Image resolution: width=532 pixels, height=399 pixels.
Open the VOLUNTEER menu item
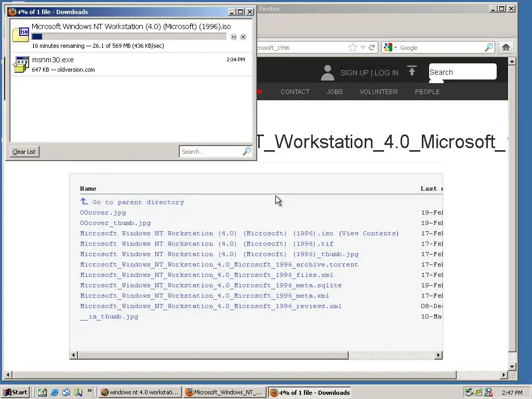click(379, 91)
